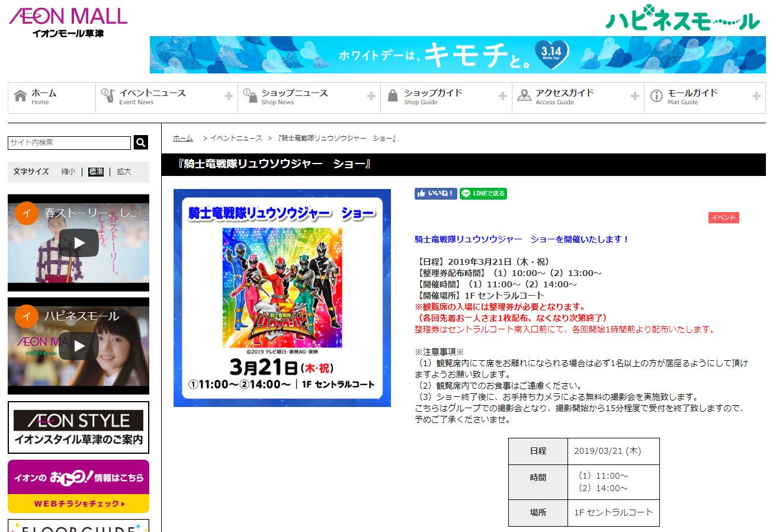Click channel icon on ハピネスモール video

tap(27, 316)
